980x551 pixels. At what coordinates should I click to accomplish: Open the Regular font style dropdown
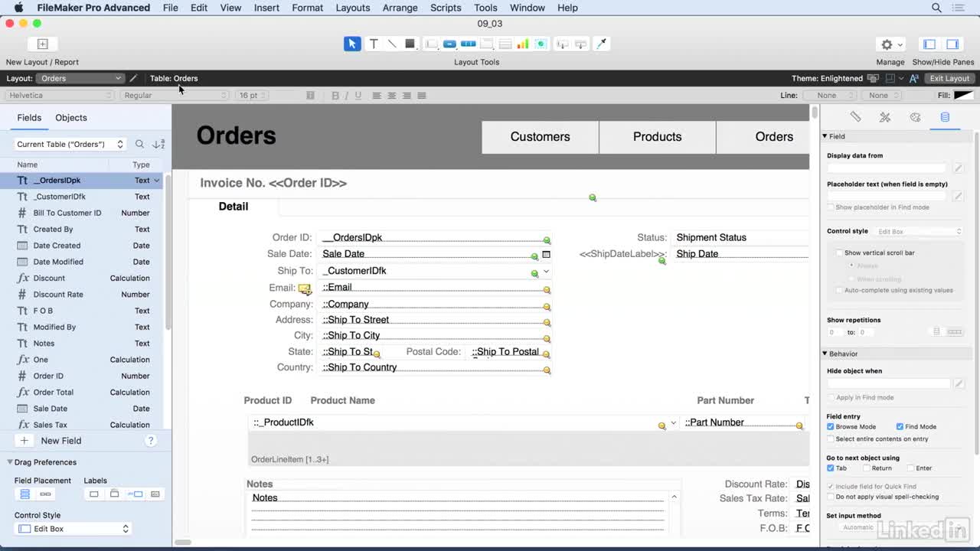tap(175, 96)
